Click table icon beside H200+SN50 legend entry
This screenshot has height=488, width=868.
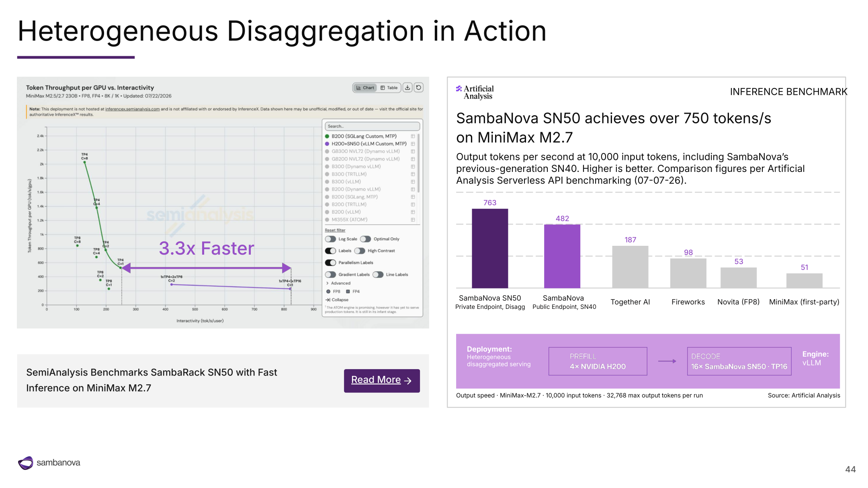pos(413,144)
